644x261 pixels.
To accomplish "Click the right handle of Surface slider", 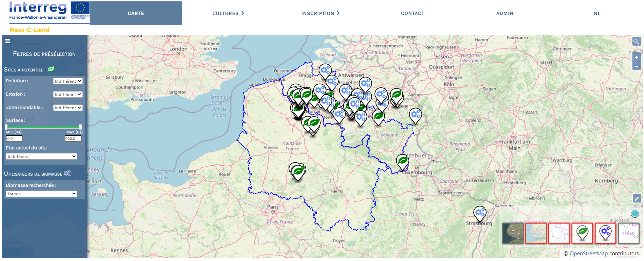I will click(80, 127).
